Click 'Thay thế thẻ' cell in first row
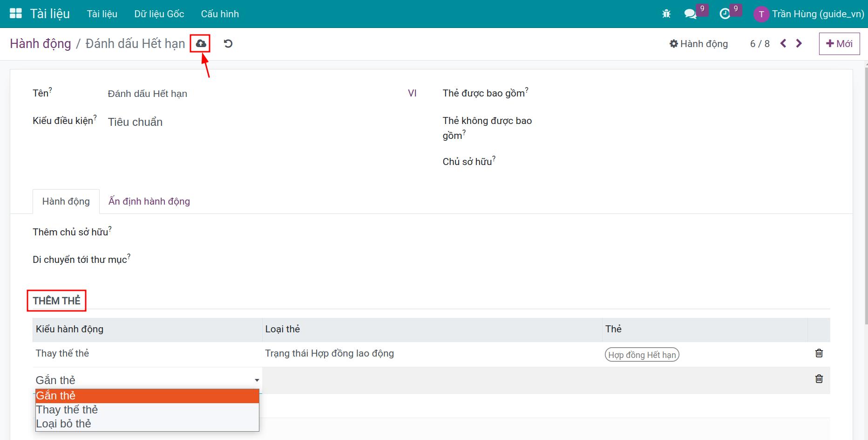This screenshot has width=868, height=440. click(147, 353)
